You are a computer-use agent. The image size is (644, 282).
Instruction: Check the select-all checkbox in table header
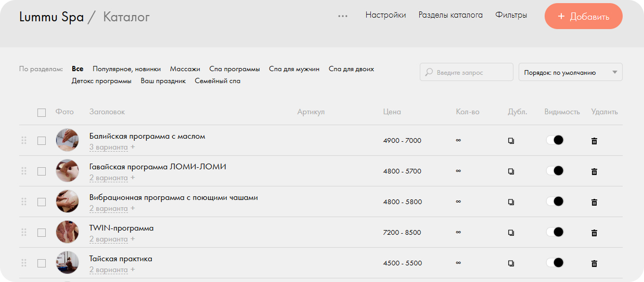[x=42, y=112]
